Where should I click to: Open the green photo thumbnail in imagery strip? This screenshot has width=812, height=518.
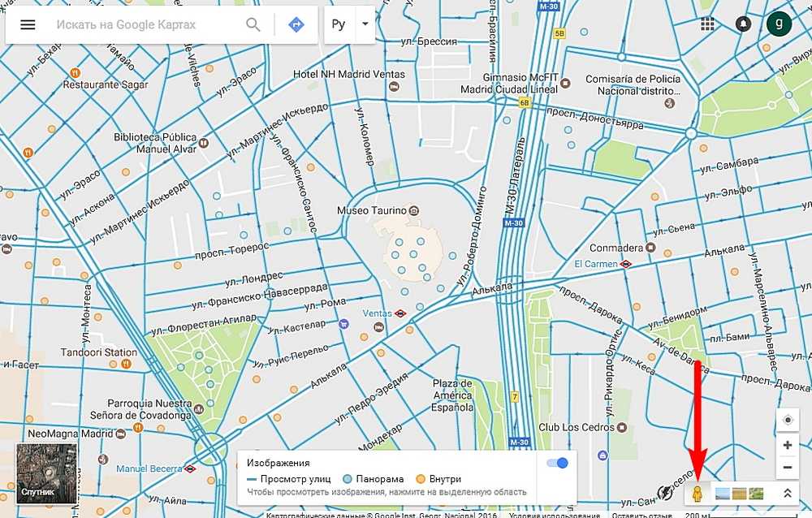(x=756, y=494)
